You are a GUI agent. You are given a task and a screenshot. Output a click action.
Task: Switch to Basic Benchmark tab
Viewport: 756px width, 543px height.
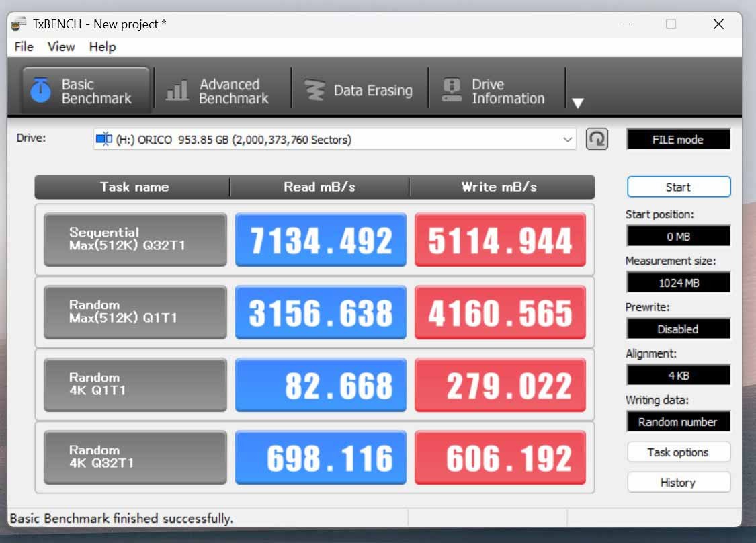point(85,91)
